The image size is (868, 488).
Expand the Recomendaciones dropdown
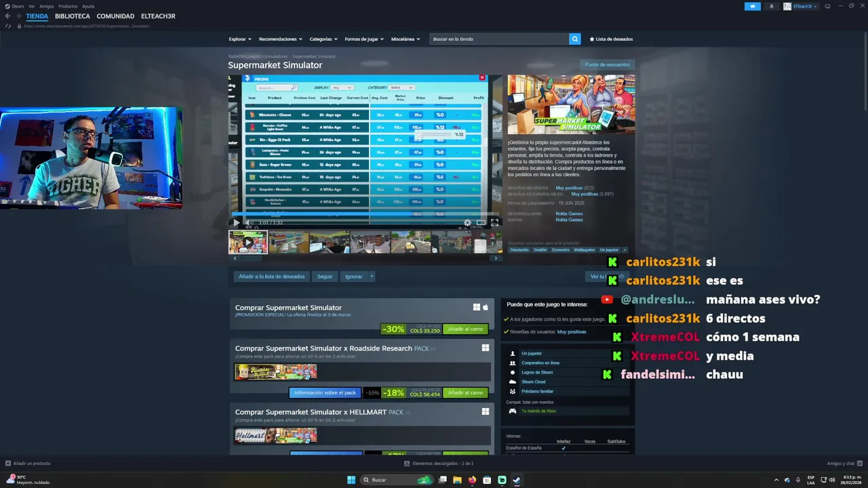281,39
